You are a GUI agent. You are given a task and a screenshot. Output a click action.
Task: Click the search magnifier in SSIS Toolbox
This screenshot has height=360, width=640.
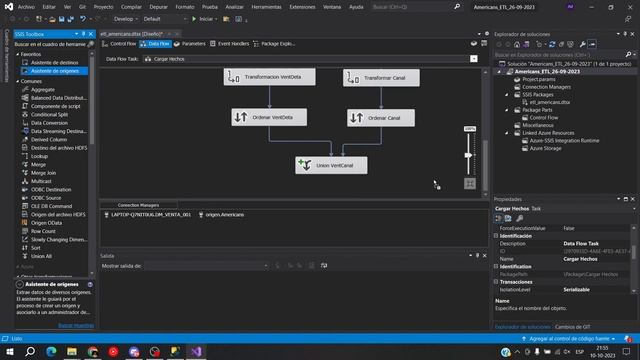click(x=91, y=44)
